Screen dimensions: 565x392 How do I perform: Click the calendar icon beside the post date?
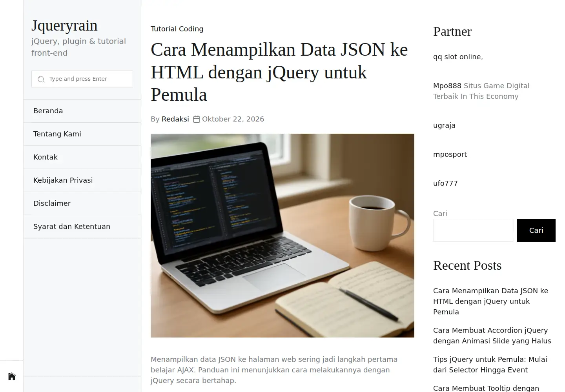click(197, 119)
